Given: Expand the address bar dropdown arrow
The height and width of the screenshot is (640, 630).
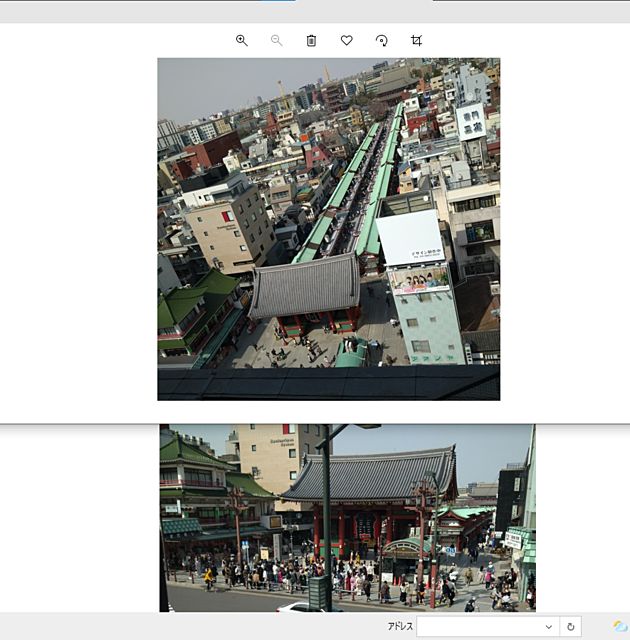Looking at the screenshot, I should tap(548, 627).
